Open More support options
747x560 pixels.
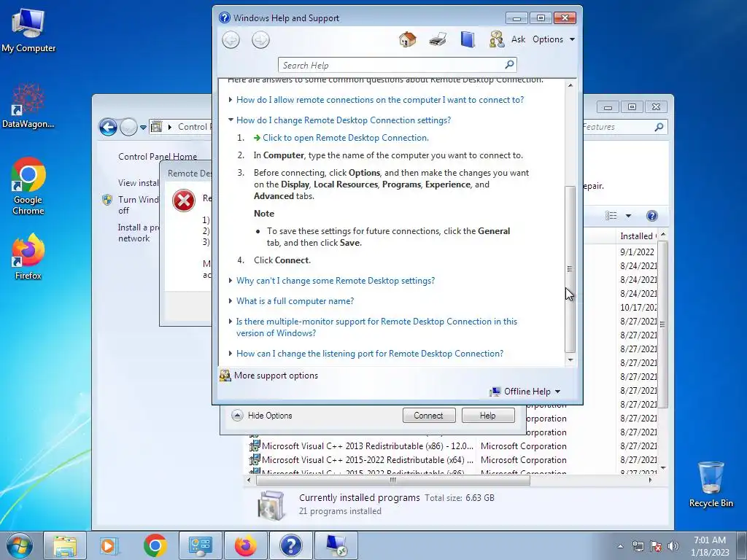pyautogui.click(x=276, y=376)
